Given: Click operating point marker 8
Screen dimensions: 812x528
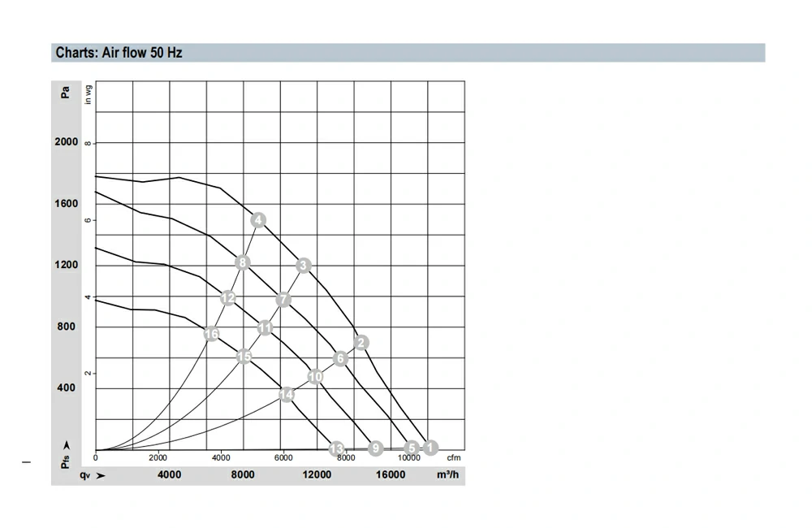Looking at the screenshot, I should click(x=242, y=262).
